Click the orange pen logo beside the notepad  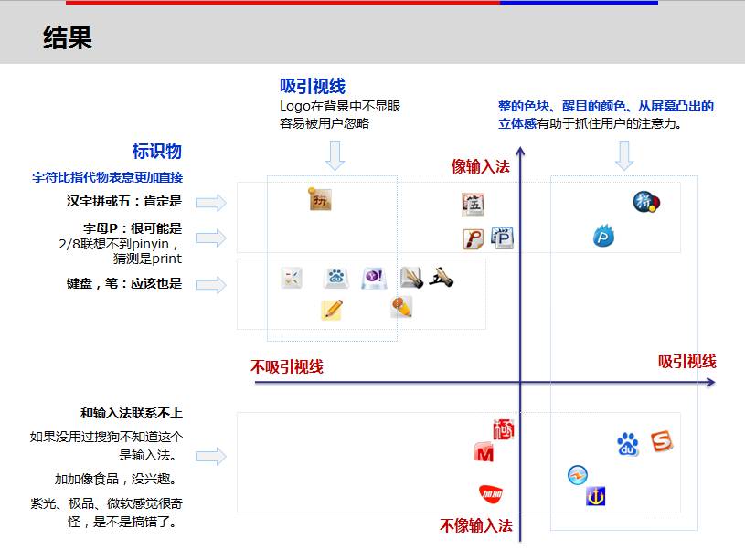tap(401, 307)
